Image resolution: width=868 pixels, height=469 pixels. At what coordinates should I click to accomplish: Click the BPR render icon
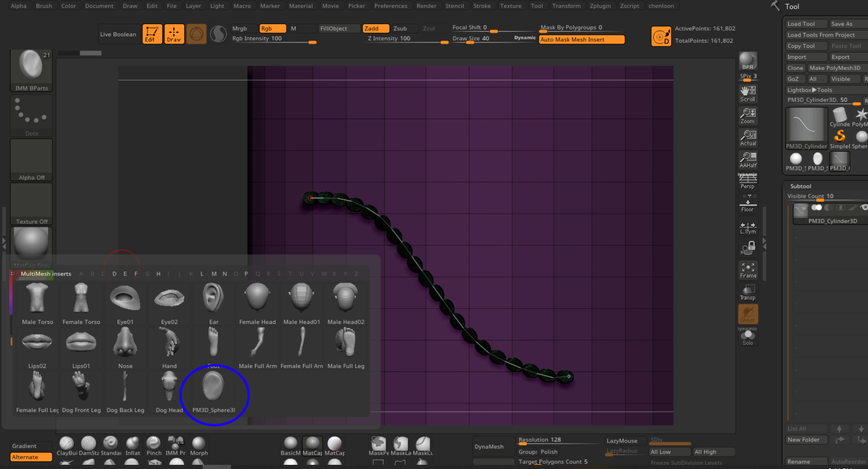click(747, 61)
